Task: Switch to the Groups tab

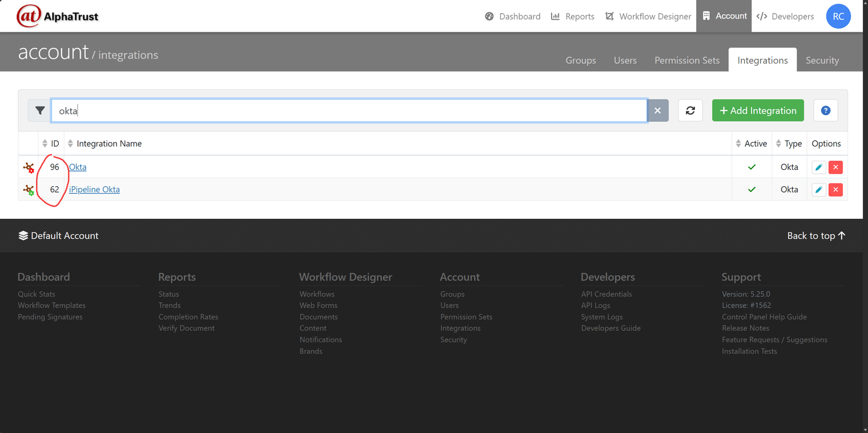Action: point(581,60)
